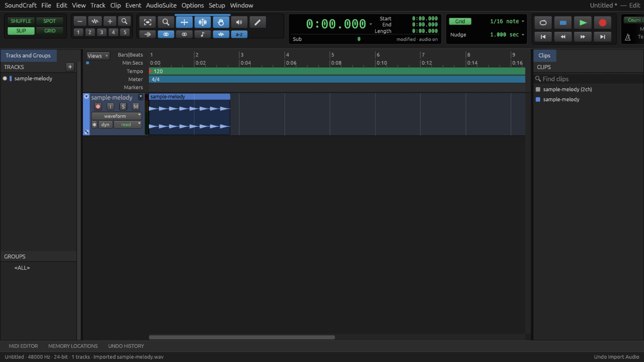Open the MIDI EDITOR tab
The image size is (644, 362).
[x=23, y=346]
